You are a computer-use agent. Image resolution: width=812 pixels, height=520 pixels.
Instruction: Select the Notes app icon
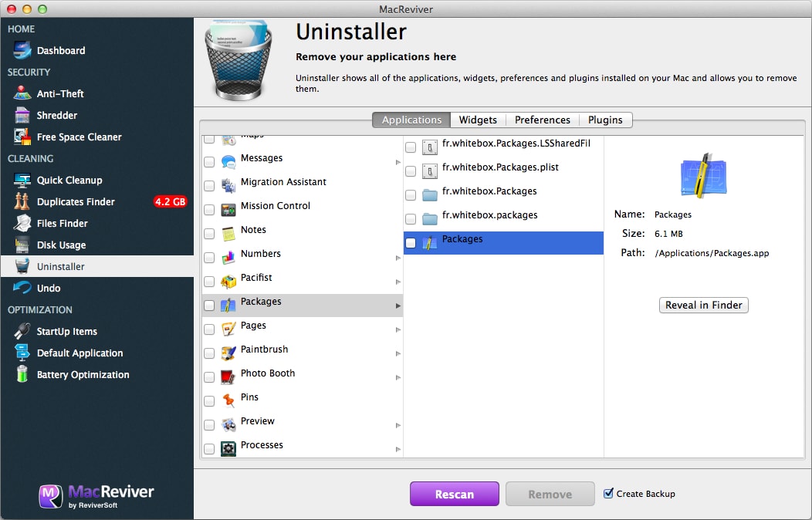pyautogui.click(x=228, y=234)
